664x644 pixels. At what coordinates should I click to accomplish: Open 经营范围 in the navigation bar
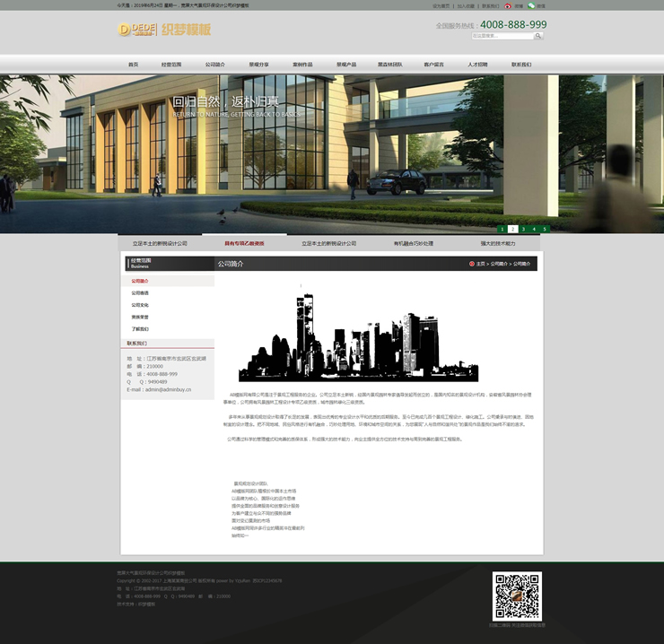click(171, 65)
